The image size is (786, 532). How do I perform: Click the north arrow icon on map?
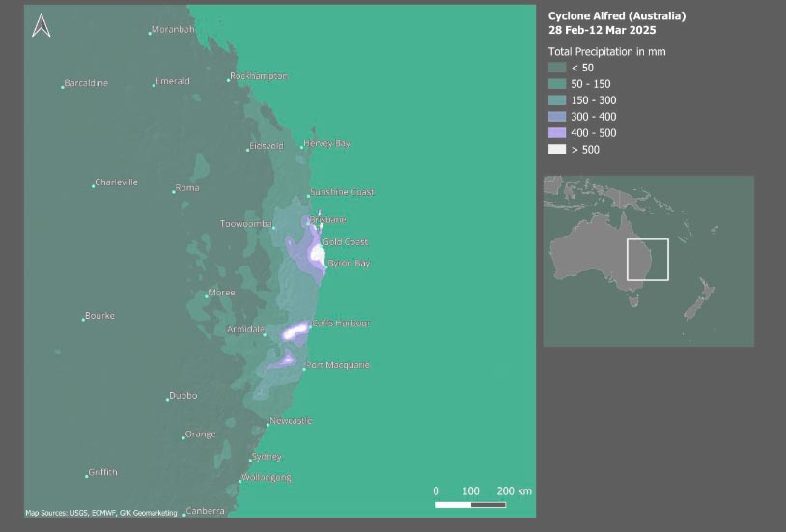42,25
